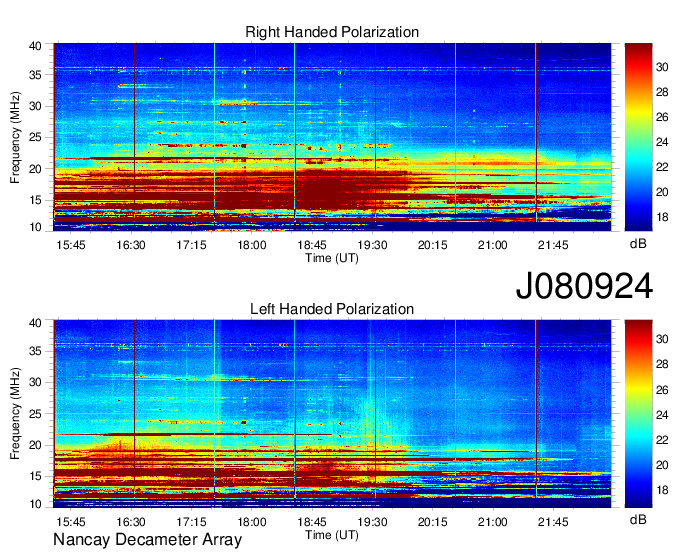Click the 18 dB label on the Right Handed color bar

pos(662,217)
